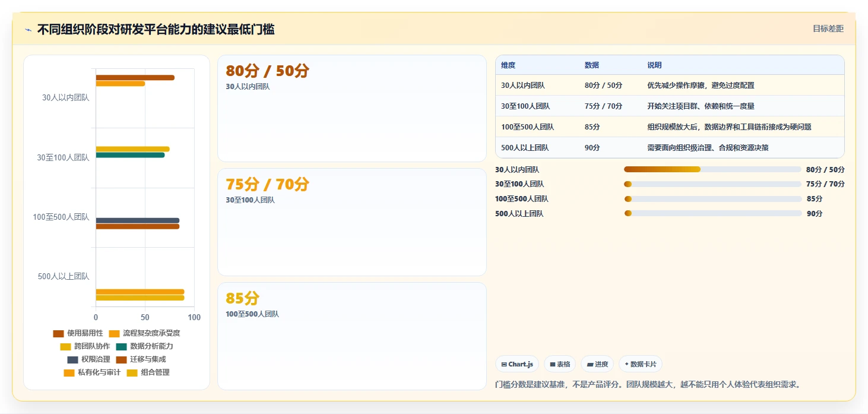Viewport: 868px width, 414px height.
Task: Click the 90分 value beside the 500人以上团队 progress bar
Action: [815, 213]
